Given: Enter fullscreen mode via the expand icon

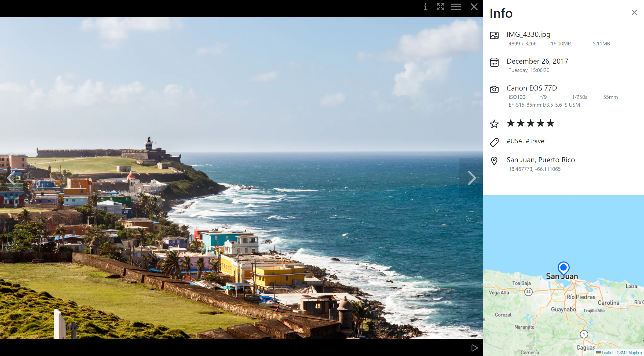Looking at the screenshot, I should (x=440, y=7).
